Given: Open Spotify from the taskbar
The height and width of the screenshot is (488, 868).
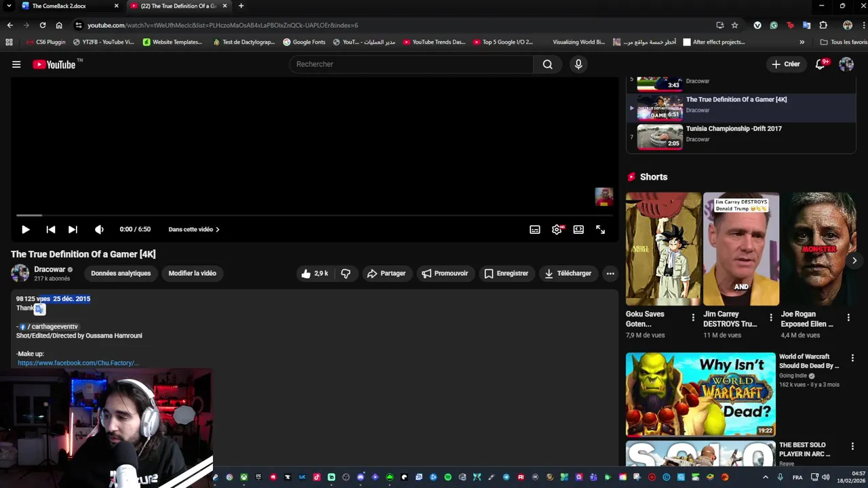Looking at the screenshot, I should click(448, 477).
